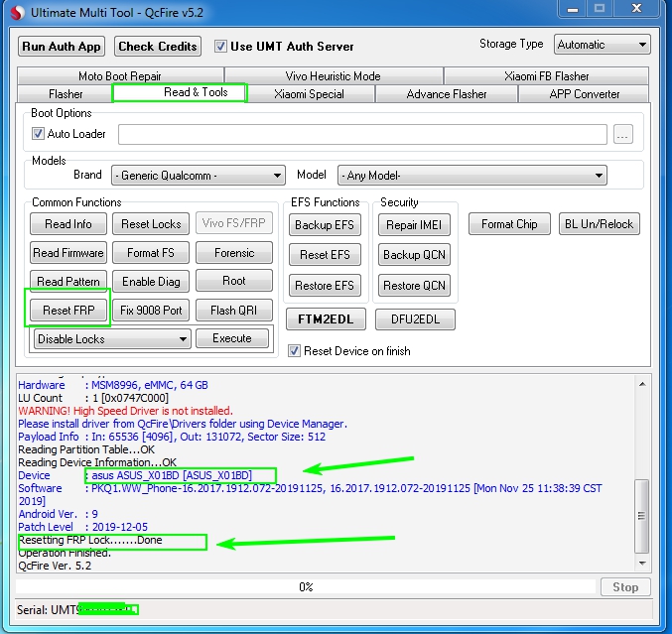672x634 pixels.
Task: Toggle Reset Device on finish checkbox
Action: (294, 351)
